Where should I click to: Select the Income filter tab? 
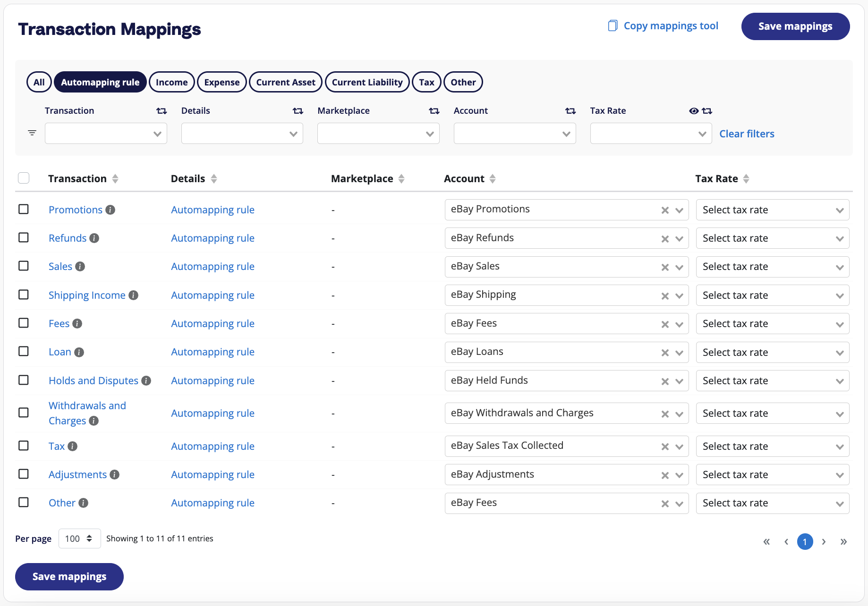[172, 82]
